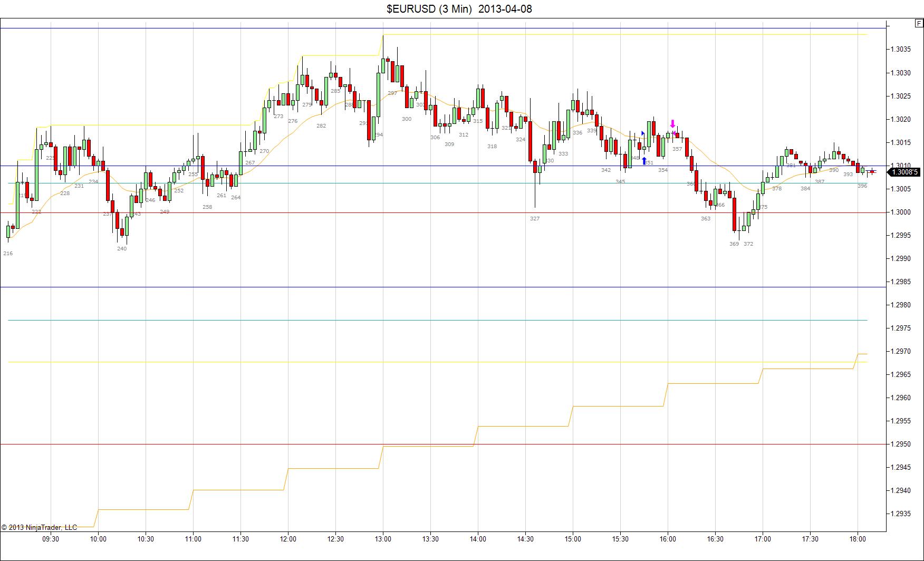Image resolution: width=924 pixels, height=561 pixels.
Task: Click bar number label 300
Action: [407, 119]
